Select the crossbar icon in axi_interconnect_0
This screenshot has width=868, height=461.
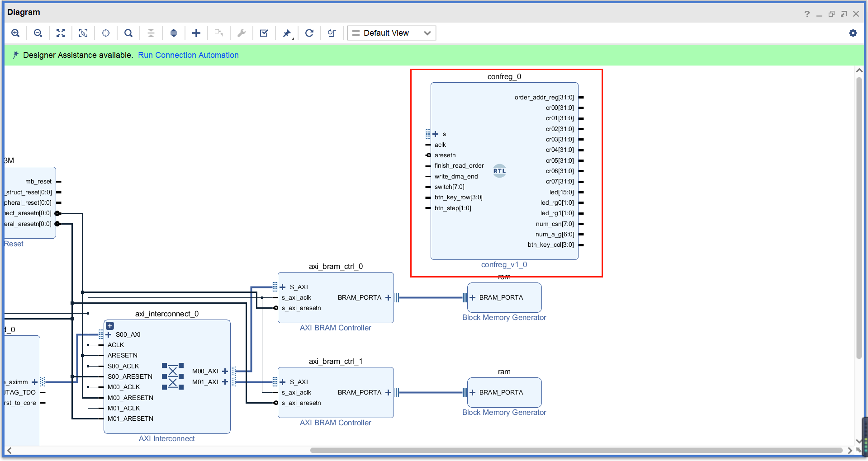pos(173,376)
